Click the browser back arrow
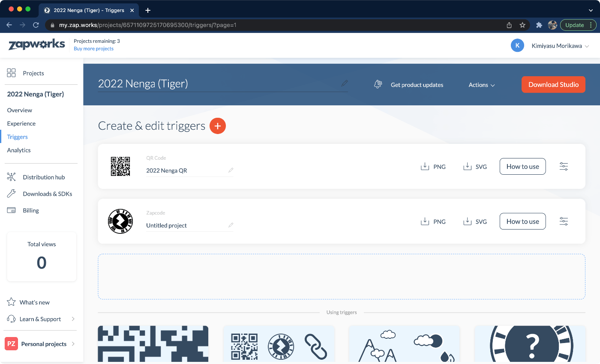This screenshot has width=600, height=364. pos(9,25)
